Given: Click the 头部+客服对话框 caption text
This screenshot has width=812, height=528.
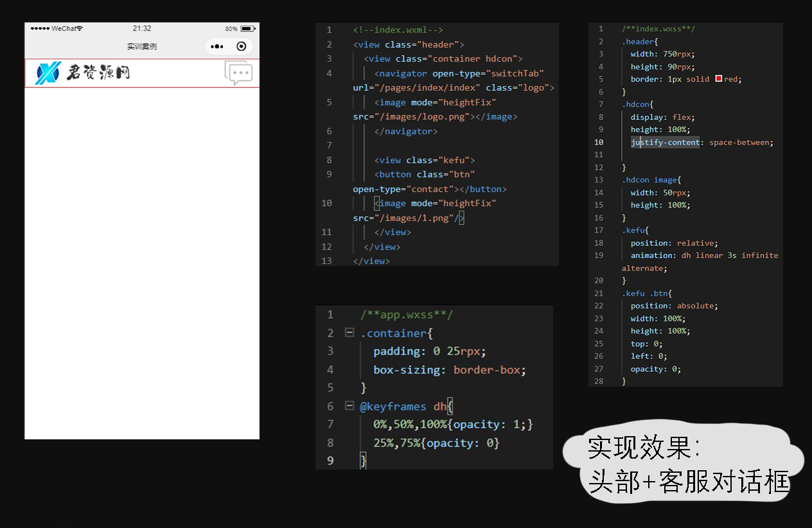Looking at the screenshot, I should pyautogui.click(x=689, y=482).
